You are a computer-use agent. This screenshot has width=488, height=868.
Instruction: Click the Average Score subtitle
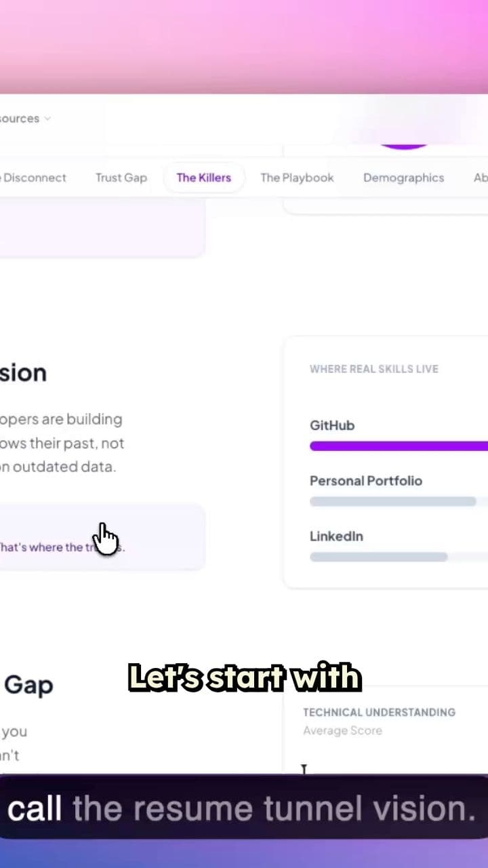click(x=342, y=730)
